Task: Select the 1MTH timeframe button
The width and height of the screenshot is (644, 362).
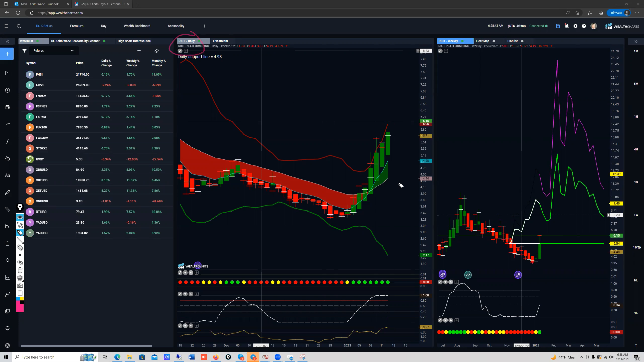Action: 637,248
